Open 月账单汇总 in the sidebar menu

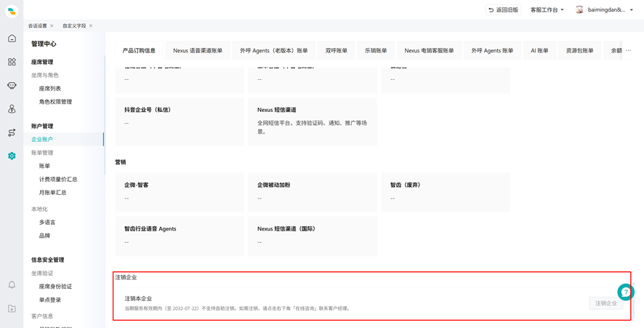coord(52,192)
